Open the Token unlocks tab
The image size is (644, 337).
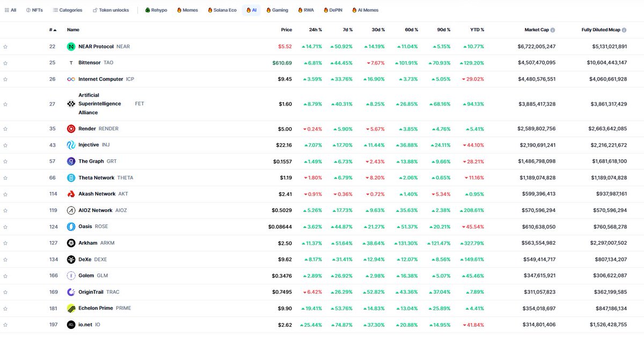click(x=111, y=10)
